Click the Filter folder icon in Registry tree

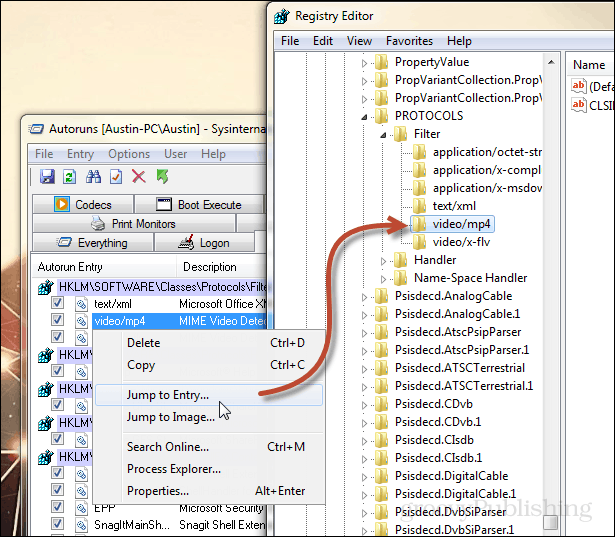400,134
